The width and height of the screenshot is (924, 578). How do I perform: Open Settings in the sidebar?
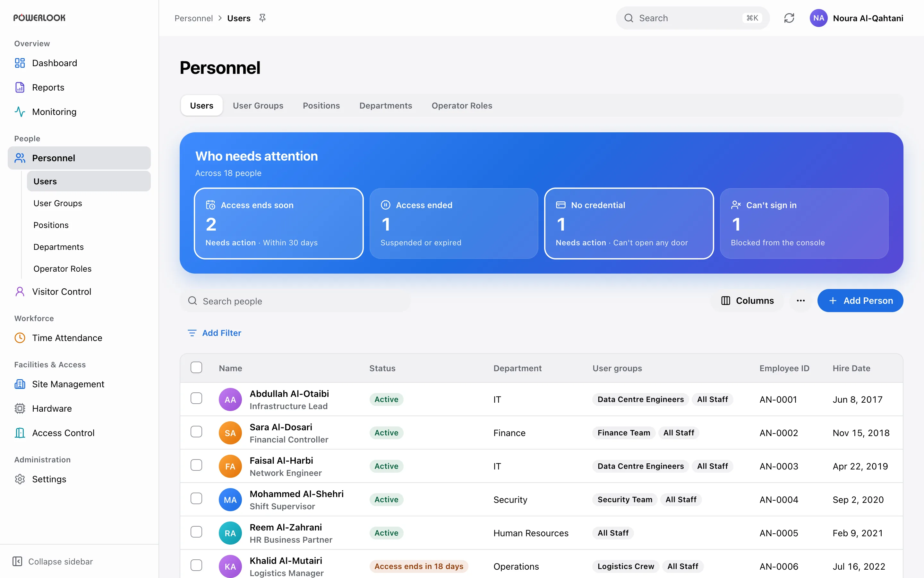[x=79, y=479]
